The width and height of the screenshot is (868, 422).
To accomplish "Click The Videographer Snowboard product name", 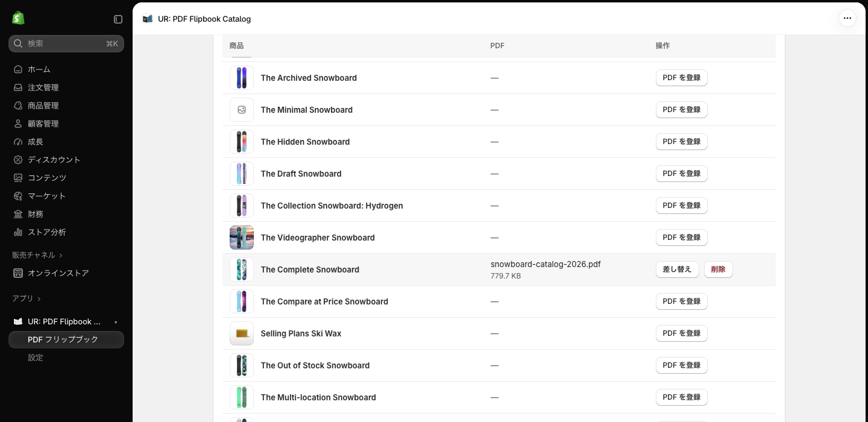I will pyautogui.click(x=318, y=238).
